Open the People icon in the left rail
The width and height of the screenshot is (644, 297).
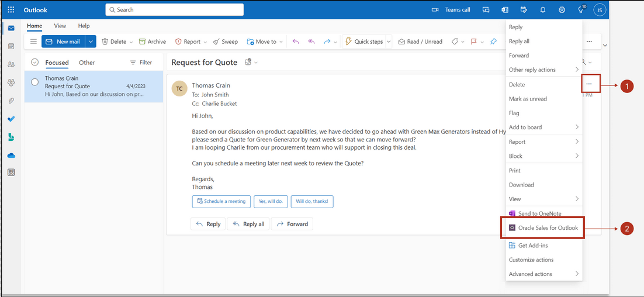coord(11,64)
